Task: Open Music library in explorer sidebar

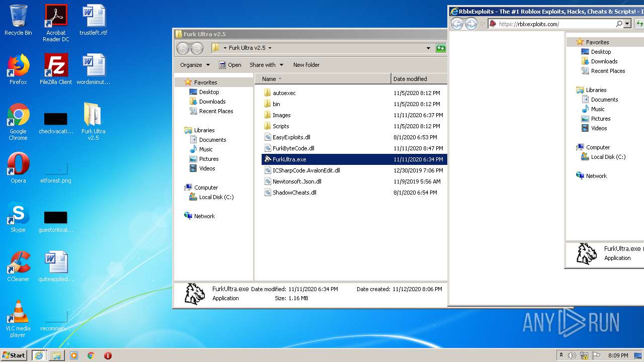Action: [206, 149]
